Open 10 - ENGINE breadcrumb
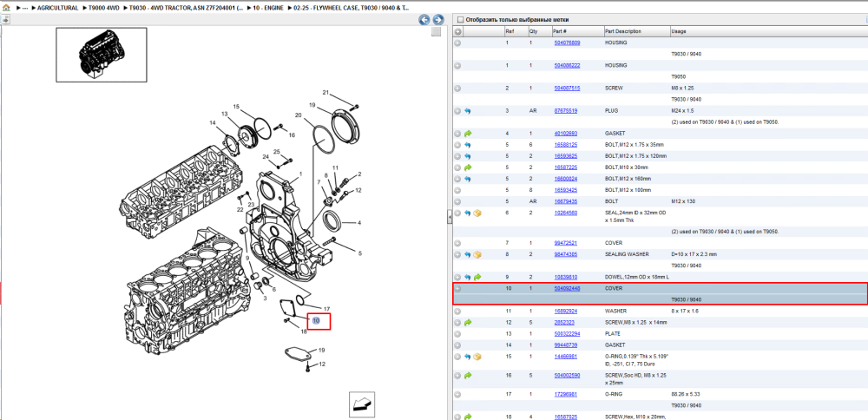 pos(268,9)
